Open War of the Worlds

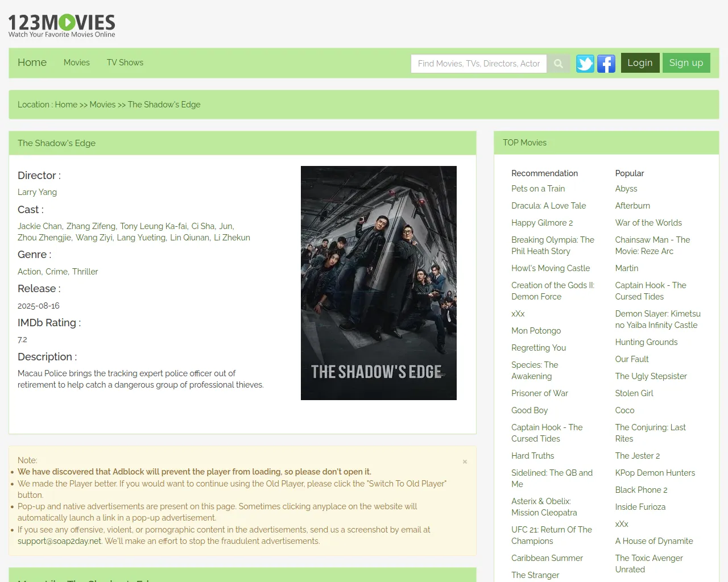pyautogui.click(x=648, y=223)
